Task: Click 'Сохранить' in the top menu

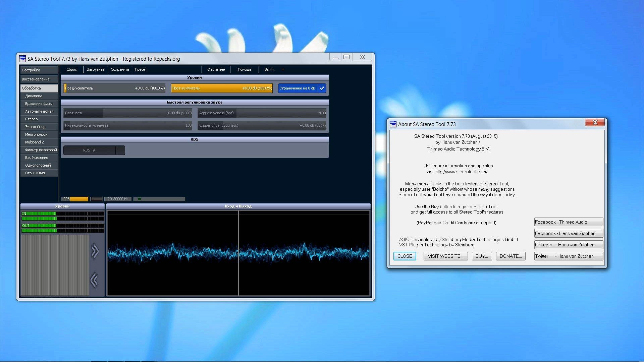Action: [120, 69]
